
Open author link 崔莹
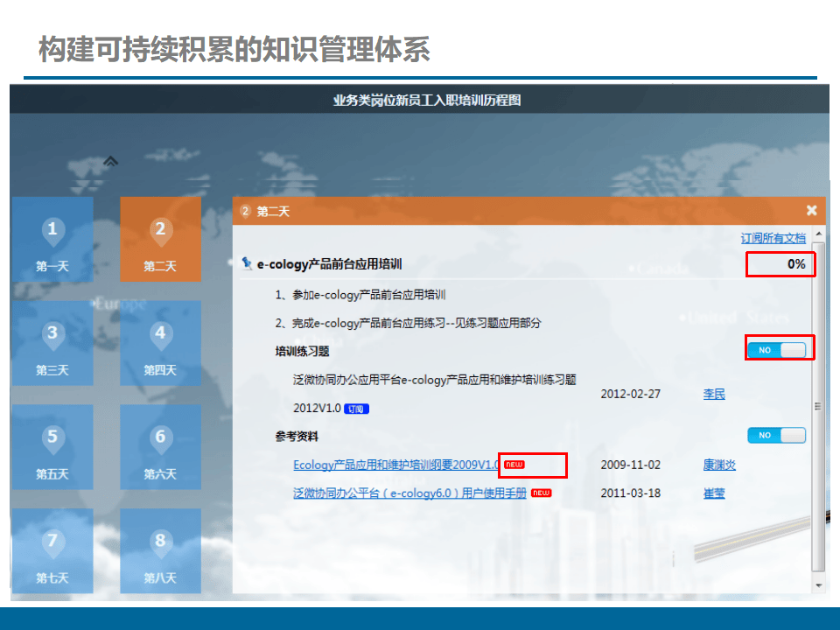coord(714,493)
